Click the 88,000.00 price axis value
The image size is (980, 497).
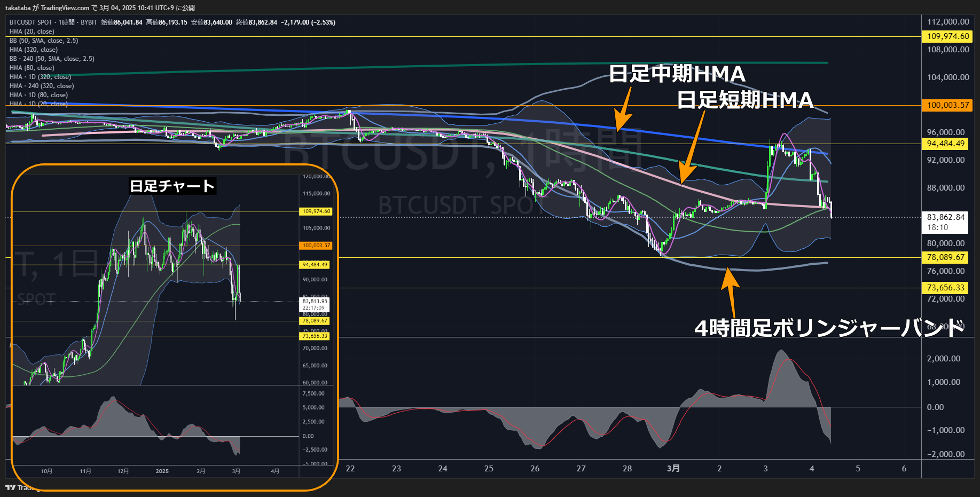(x=946, y=188)
